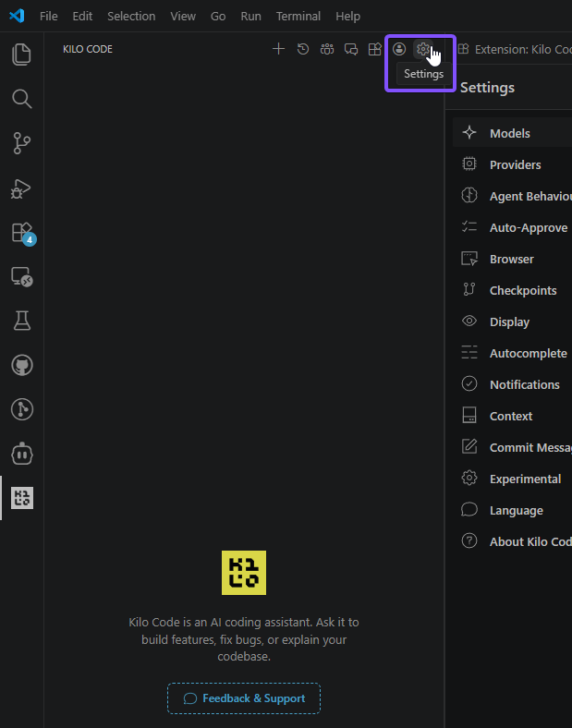Open the Extensions view with 4 badge
The image size is (572, 728).
[x=22, y=232]
